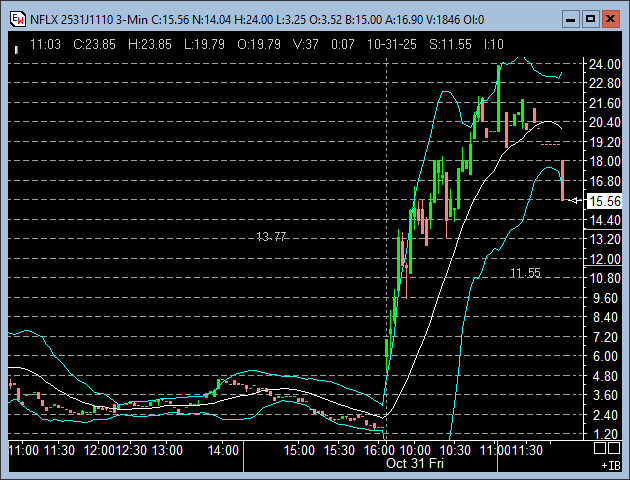Screen dimensions: 630x480
Task: Click the 24.00 level on price axis
Action: coord(604,65)
